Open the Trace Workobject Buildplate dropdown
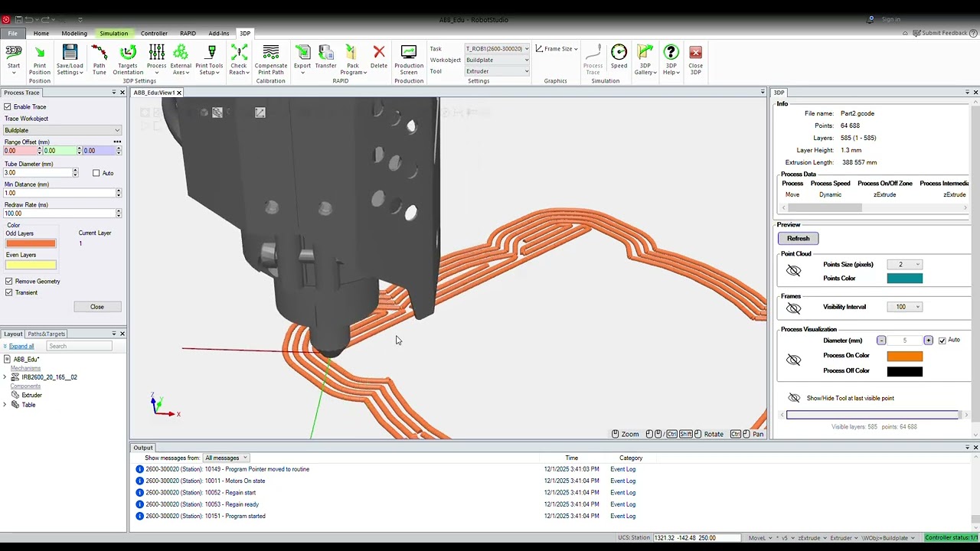 (62, 130)
